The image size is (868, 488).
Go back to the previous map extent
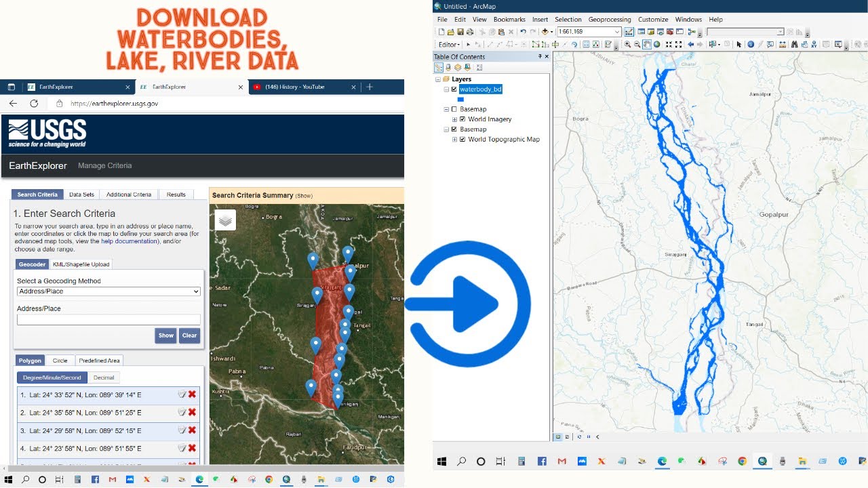691,45
